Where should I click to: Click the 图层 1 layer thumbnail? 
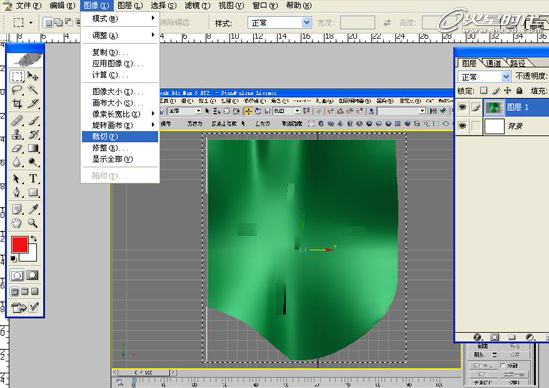pos(495,108)
